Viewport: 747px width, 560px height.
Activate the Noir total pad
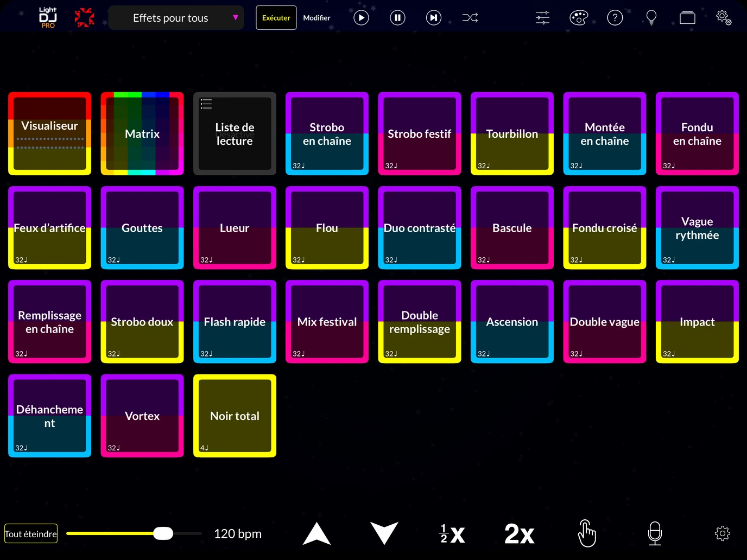click(235, 416)
